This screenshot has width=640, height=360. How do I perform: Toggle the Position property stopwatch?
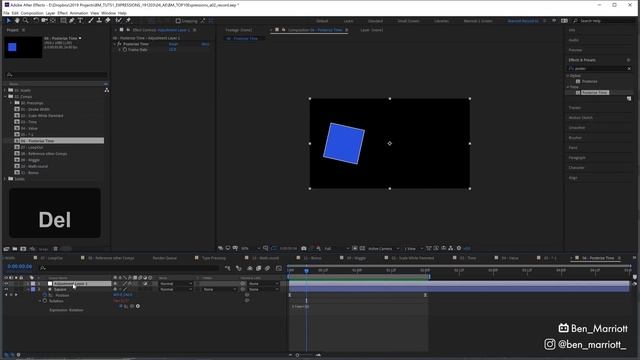[45, 295]
